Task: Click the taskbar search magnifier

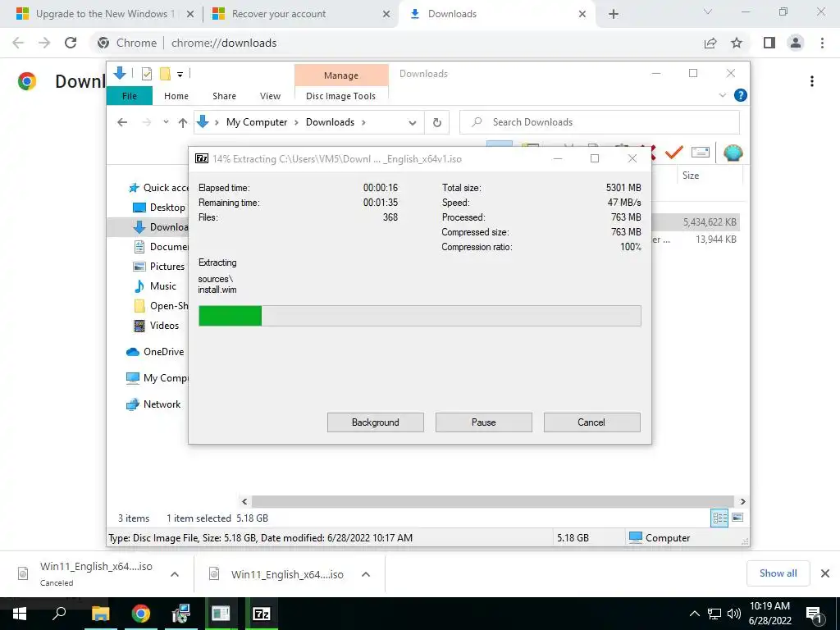Action: coord(59,614)
